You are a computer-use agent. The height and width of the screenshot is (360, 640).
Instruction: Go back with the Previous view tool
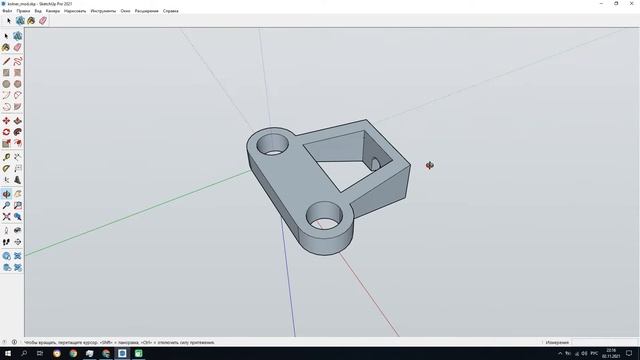click(x=18, y=217)
